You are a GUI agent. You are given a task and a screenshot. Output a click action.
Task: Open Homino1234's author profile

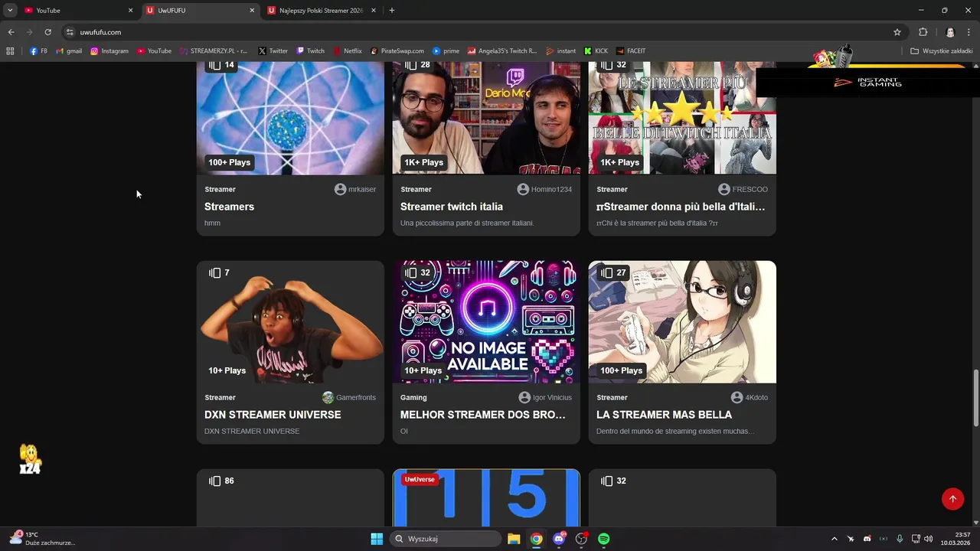pyautogui.click(x=544, y=189)
